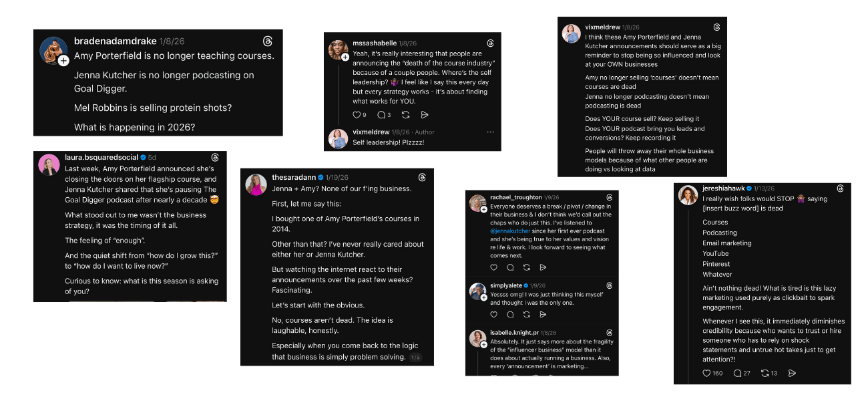This screenshot has width=868, height=401.
Task: Open the 27 comments on jereshiahawk's post
Action: point(737,373)
